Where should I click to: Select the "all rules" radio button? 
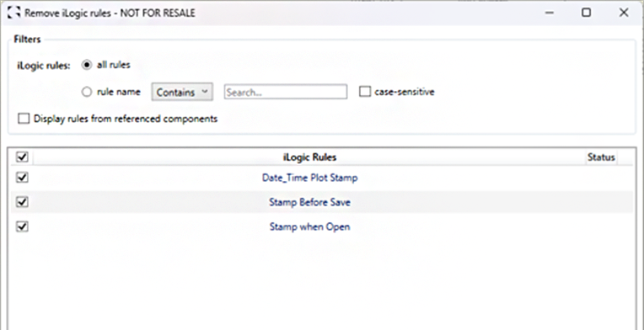(x=87, y=65)
